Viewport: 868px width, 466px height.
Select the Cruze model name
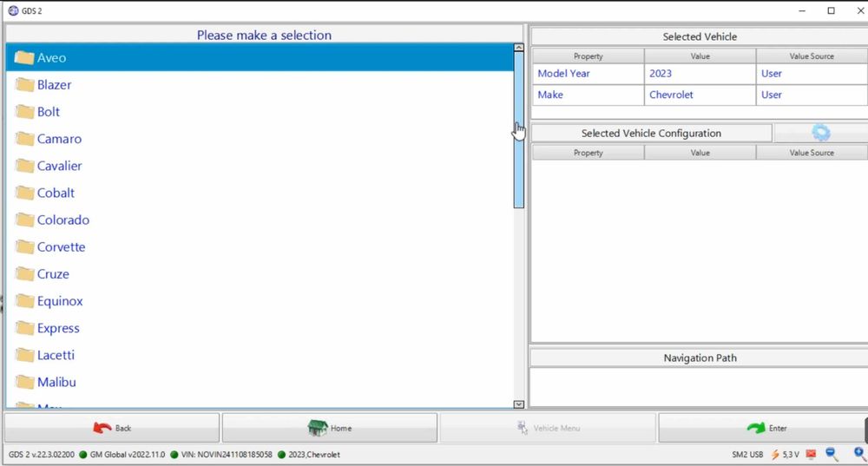53,274
